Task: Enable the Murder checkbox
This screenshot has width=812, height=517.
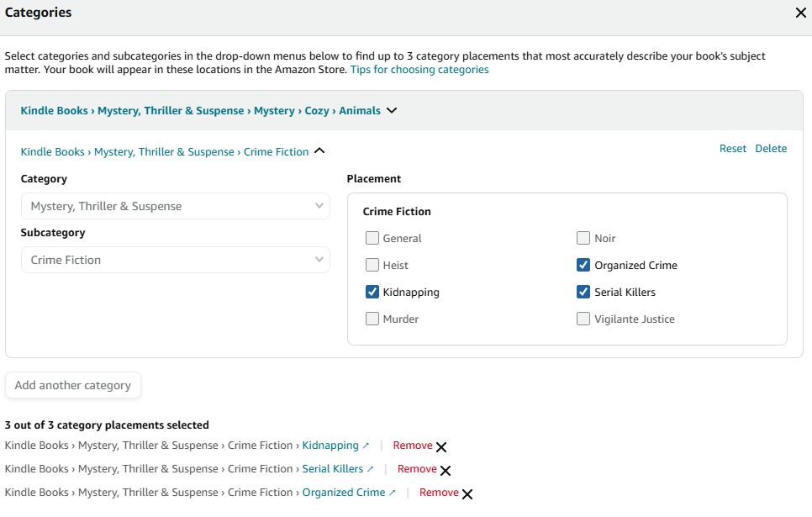Action: coord(372,319)
